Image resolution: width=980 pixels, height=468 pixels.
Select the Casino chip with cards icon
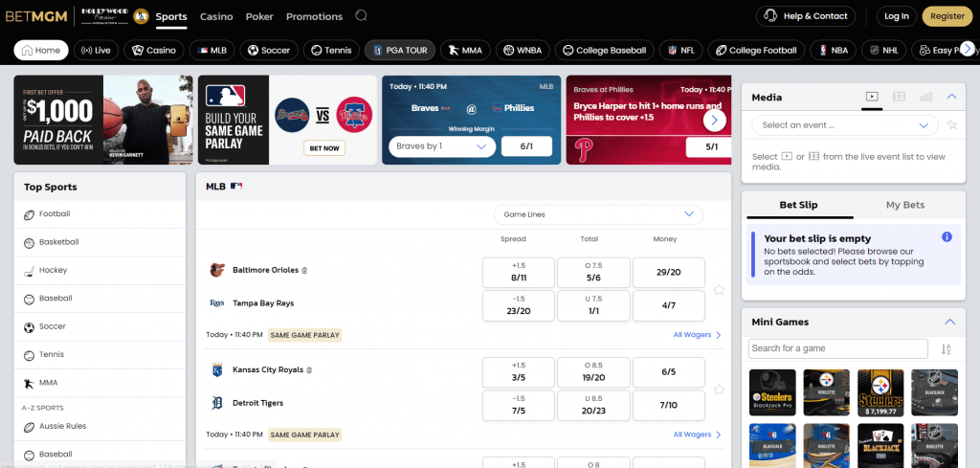pyautogui.click(x=154, y=50)
